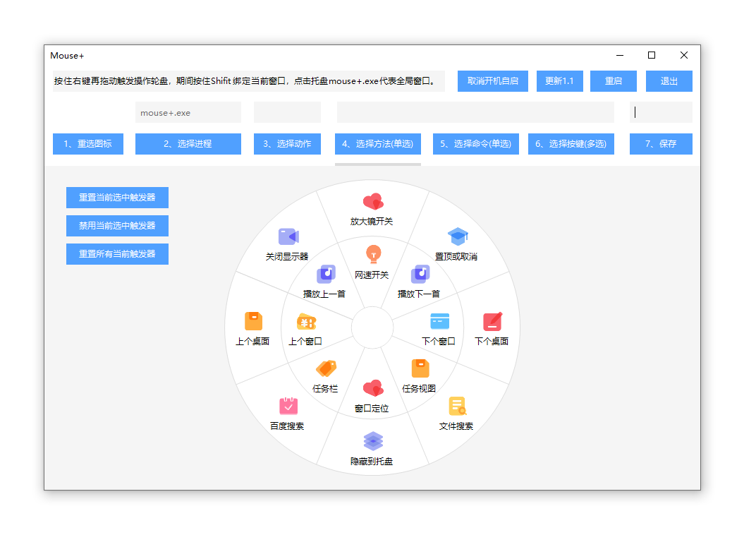Image resolution: width=756 pixels, height=535 pixels.
Task: Select the 关闭显示器 camera icon
Action: click(x=288, y=236)
